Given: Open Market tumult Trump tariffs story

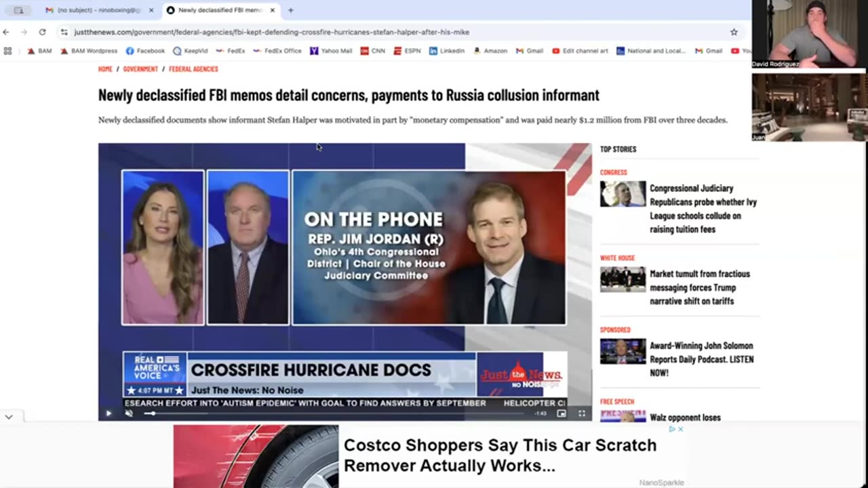Looking at the screenshot, I should tap(700, 287).
